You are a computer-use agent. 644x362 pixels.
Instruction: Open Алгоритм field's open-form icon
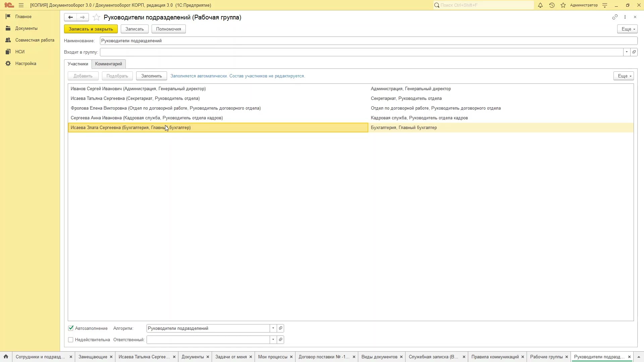point(281,328)
